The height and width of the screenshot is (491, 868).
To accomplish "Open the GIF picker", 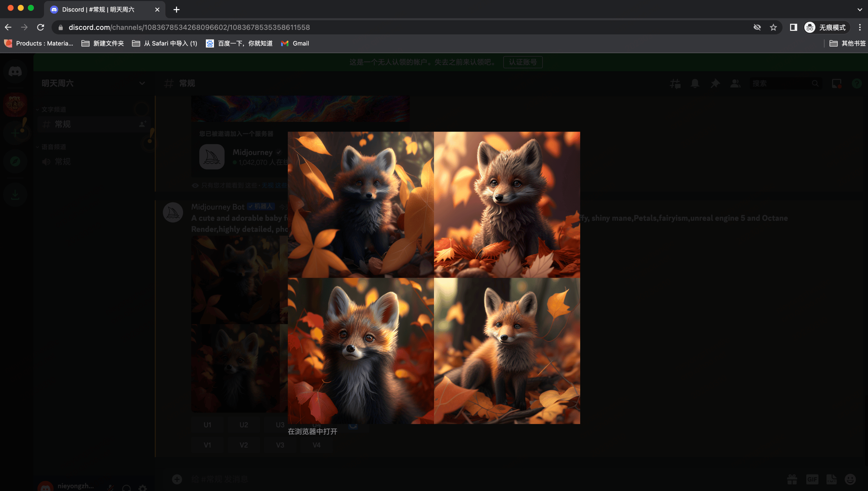I will pos(812,479).
